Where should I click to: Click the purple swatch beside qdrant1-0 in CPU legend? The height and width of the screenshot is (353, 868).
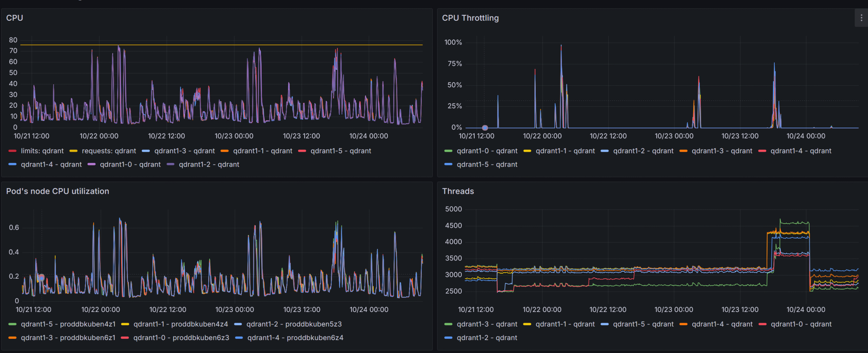pyautogui.click(x=92, y=165)
